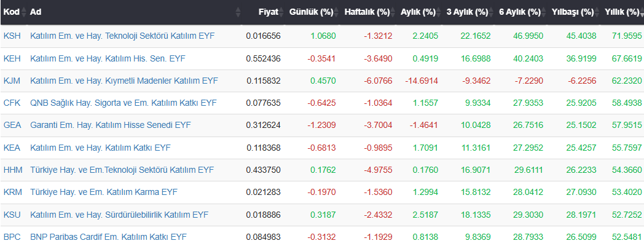This screenshot has width=644, height=246.
Task: Click KSH daily value 1.0680
Action: coord(324,36)
